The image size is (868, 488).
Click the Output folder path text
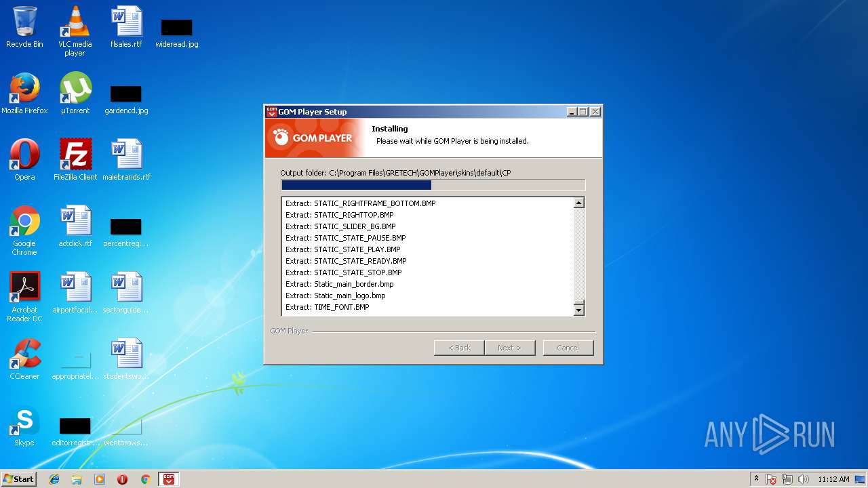[x=396, y=173]
